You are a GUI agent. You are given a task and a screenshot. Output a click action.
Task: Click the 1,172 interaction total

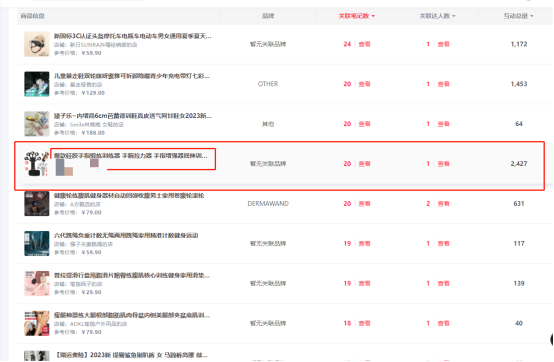[519, 44]
